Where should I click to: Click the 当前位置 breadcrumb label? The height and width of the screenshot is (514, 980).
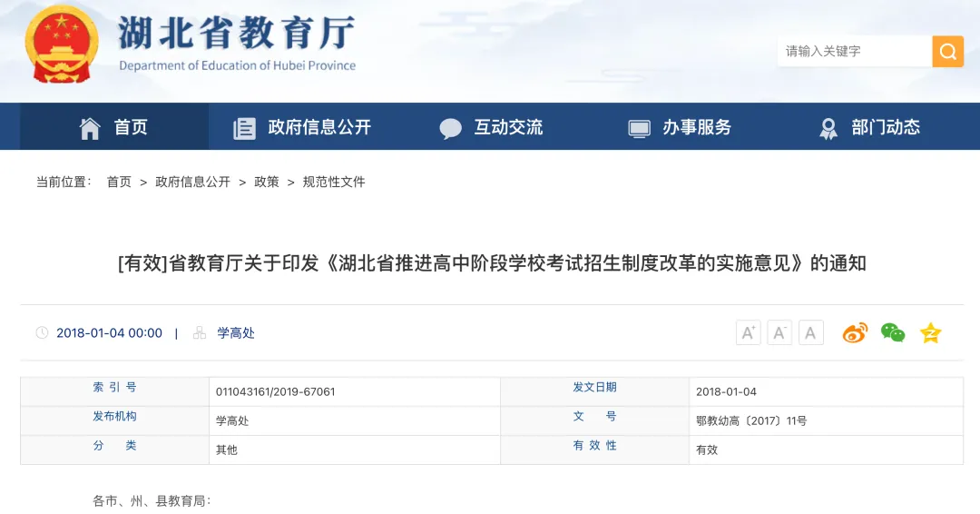click(x=64, y=182)
